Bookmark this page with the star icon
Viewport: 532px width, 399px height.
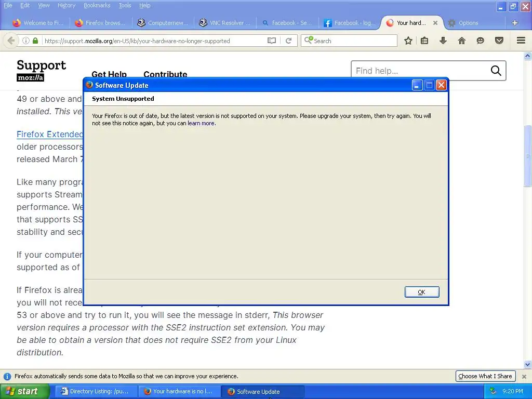click(408, 41)
